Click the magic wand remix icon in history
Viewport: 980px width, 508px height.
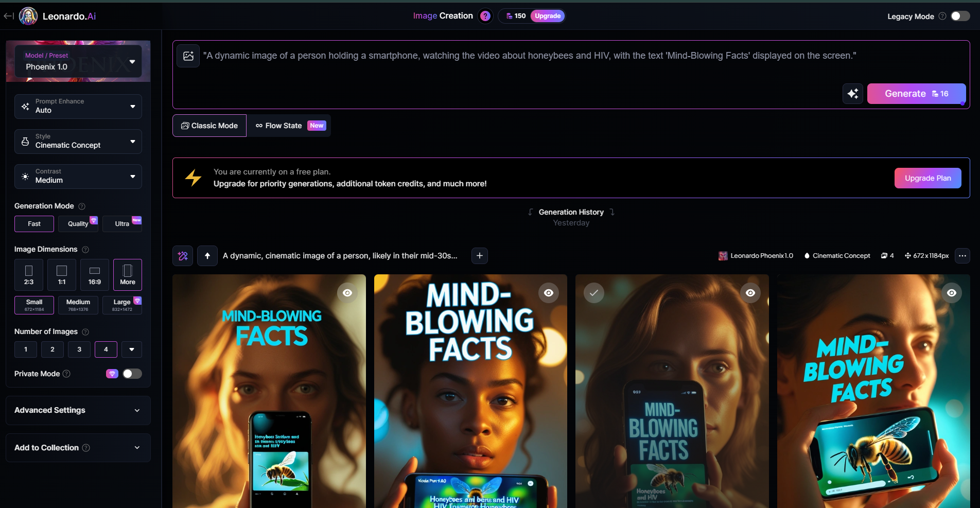(183, 256)
